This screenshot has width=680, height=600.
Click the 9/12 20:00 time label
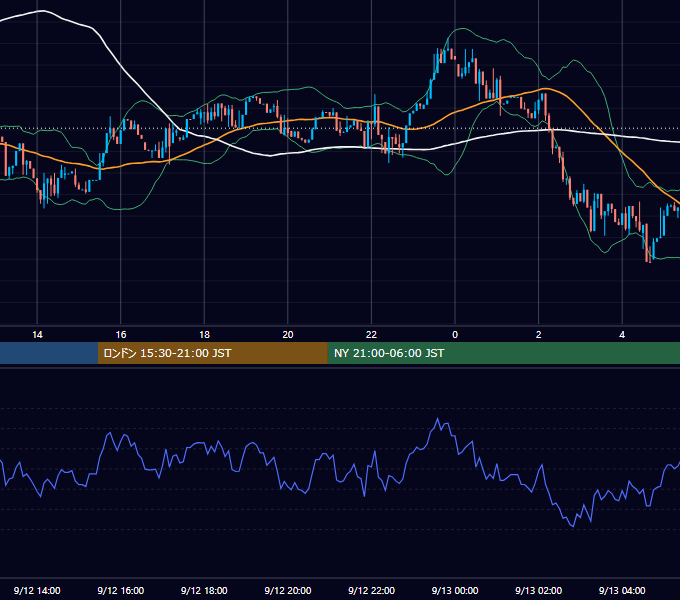pyautogui.click(x=288, y=590)
